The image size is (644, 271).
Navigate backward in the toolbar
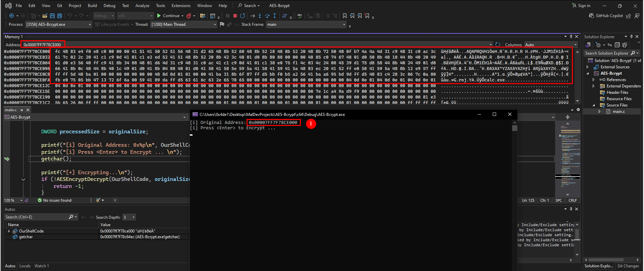coord(12,16)
